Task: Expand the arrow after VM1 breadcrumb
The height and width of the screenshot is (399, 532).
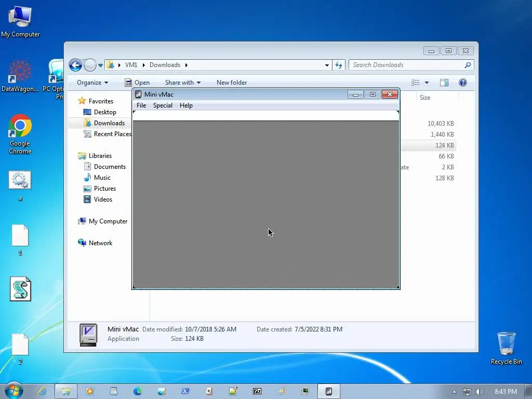Action: pyautogui.click(x=143, y=65)
